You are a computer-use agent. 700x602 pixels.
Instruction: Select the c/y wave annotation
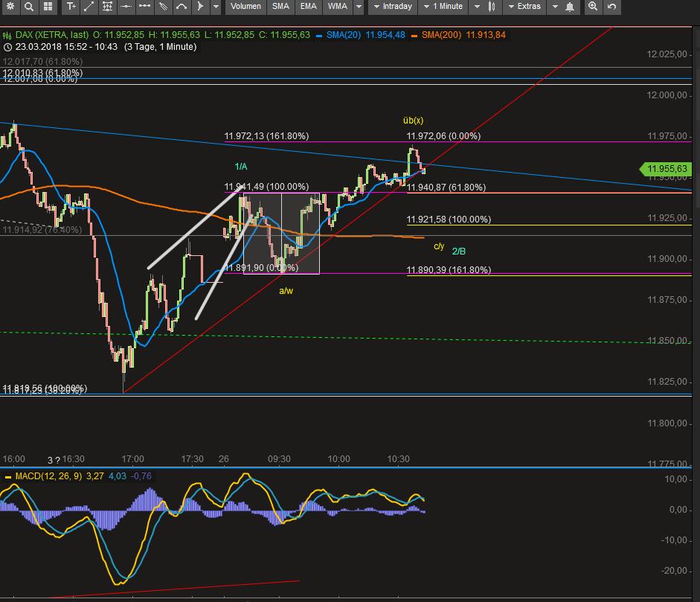[439, 246]
